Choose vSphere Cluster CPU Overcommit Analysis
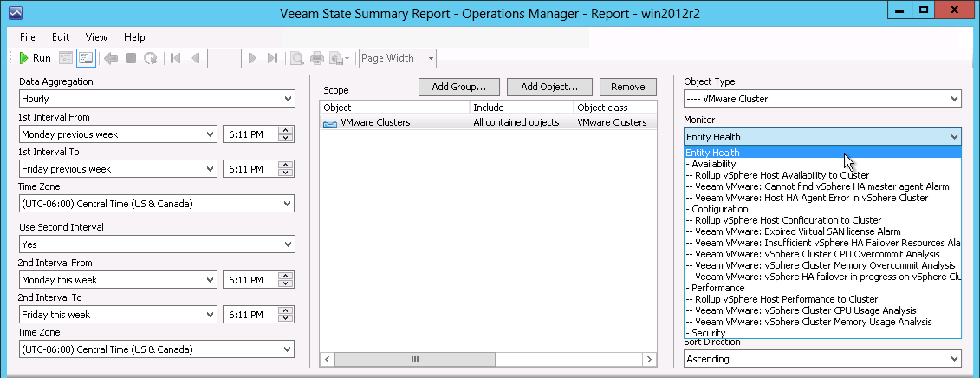The width and height of the screenshot is (980, 378). point(822,254)
